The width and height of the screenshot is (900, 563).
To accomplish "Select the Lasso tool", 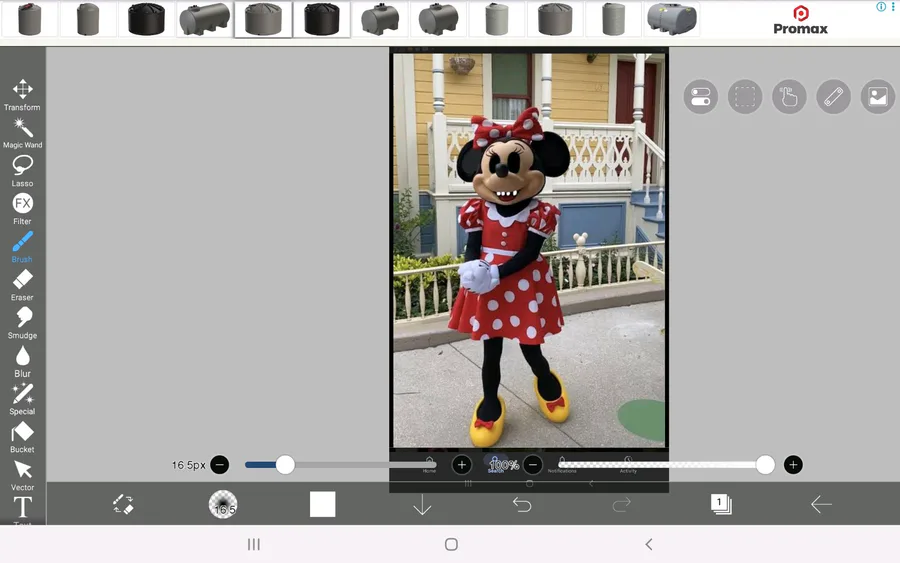I will 22,171.
